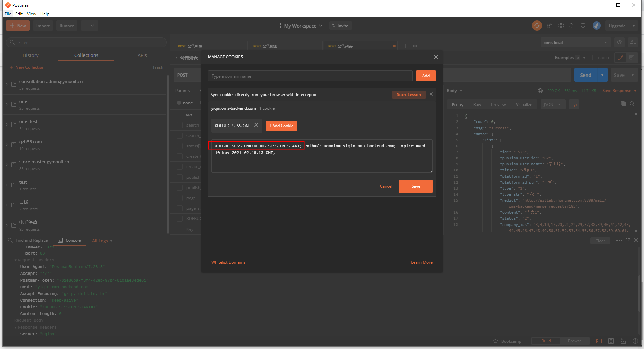Open the File menu
Image resolution: width=644 pixels, height=349 pixels.
8,14
